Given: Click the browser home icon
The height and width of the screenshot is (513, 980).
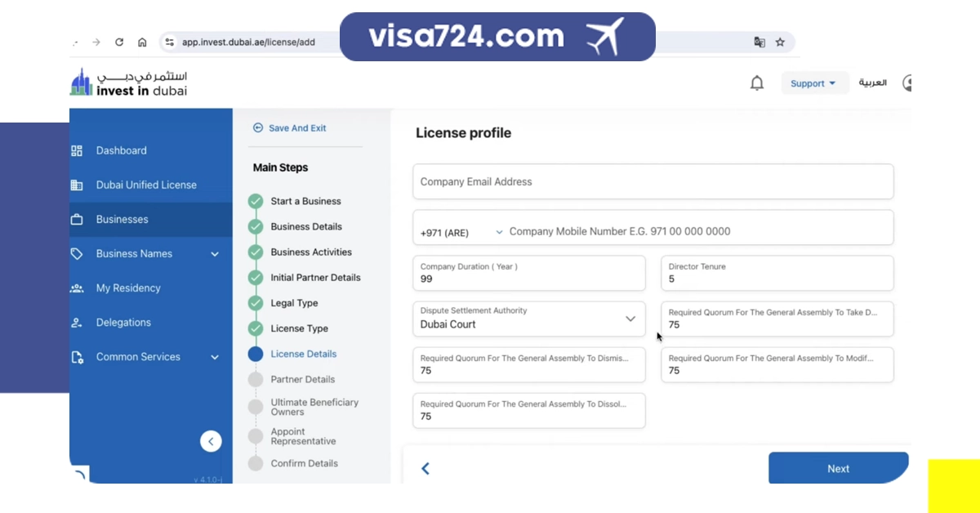Looking at the screenshot, I should [x=142, y=42].
